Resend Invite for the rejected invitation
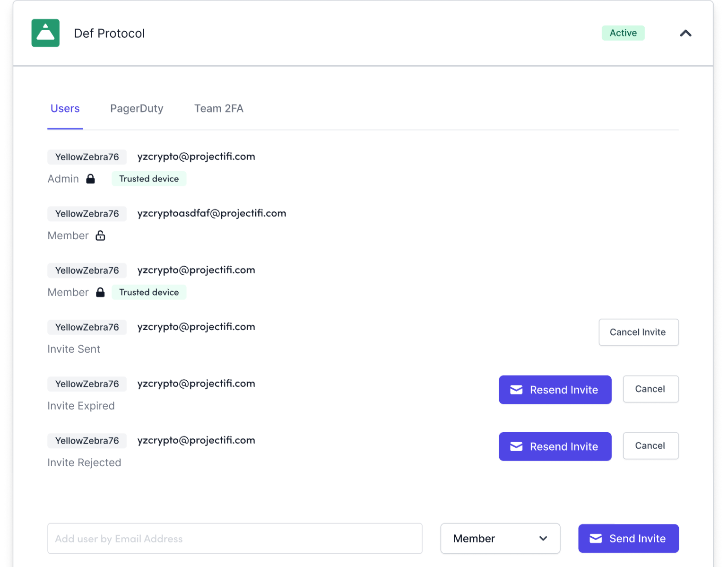Screen dimensions: 728x567 click(x=555, y=446)
